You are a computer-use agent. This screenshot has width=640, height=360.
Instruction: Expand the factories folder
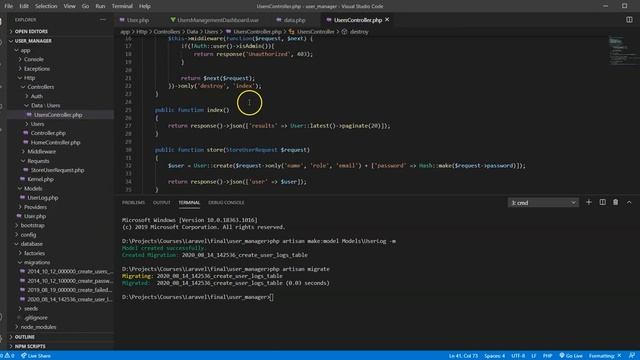click(34, 253)
